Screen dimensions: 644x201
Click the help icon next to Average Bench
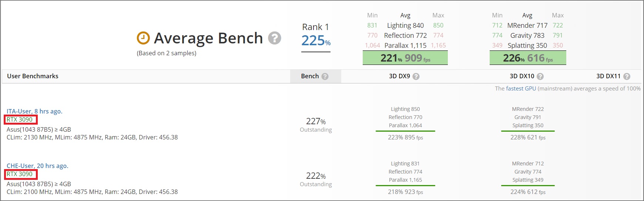[274, 38]
